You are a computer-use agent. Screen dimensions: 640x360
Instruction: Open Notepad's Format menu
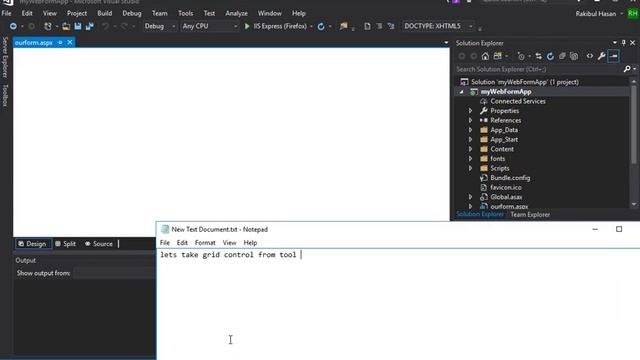coord(205,242)
